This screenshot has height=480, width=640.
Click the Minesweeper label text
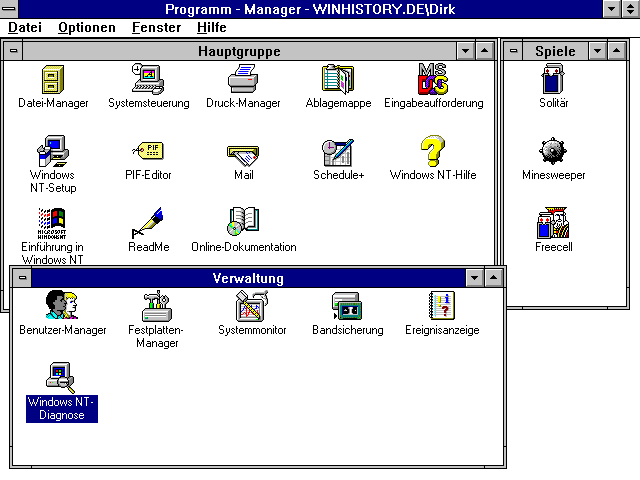pos(553,175)
